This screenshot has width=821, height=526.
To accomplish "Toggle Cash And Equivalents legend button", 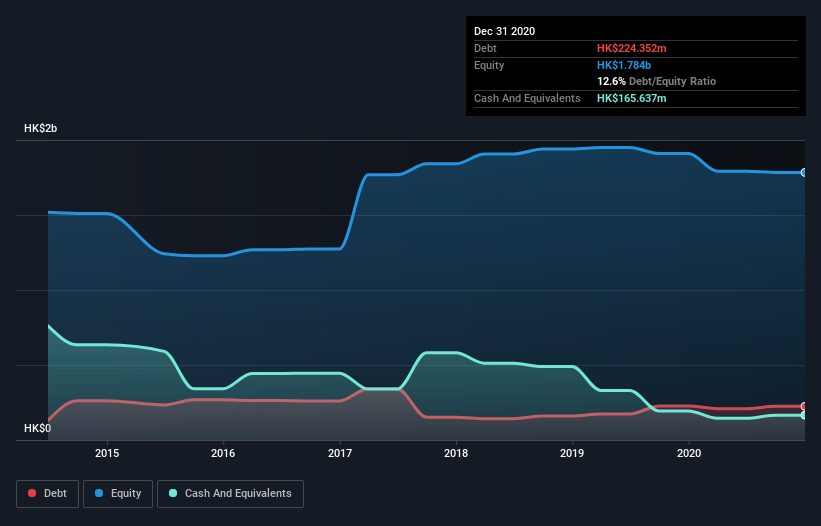I will (230, 494).
